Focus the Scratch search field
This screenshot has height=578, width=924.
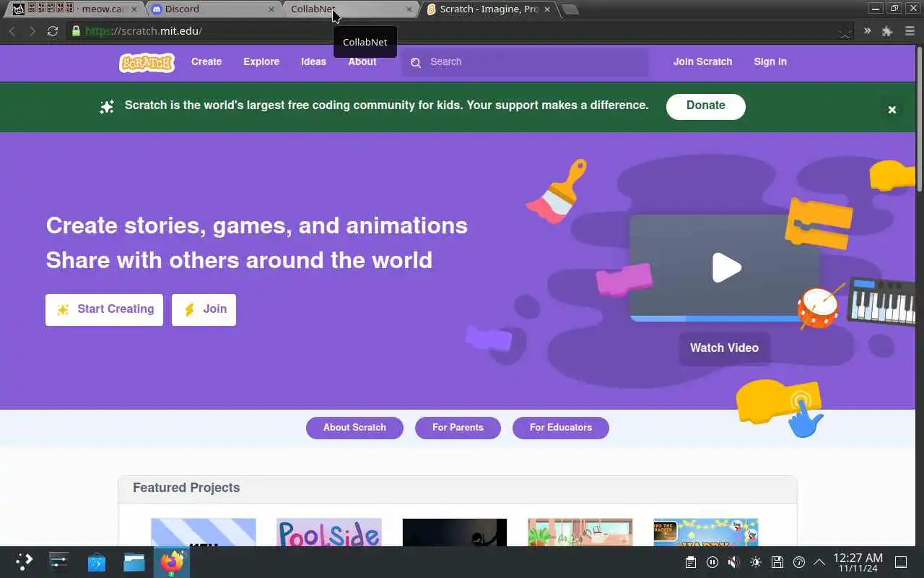coord(525,62)
